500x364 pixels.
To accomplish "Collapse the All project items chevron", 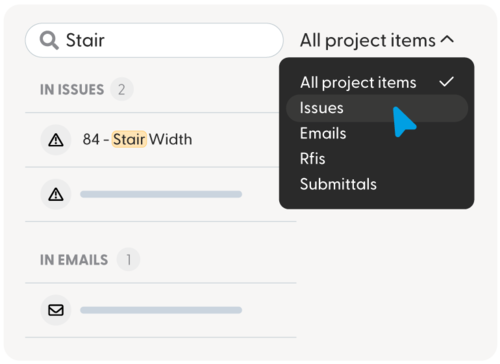I will [x=447, y=39].
